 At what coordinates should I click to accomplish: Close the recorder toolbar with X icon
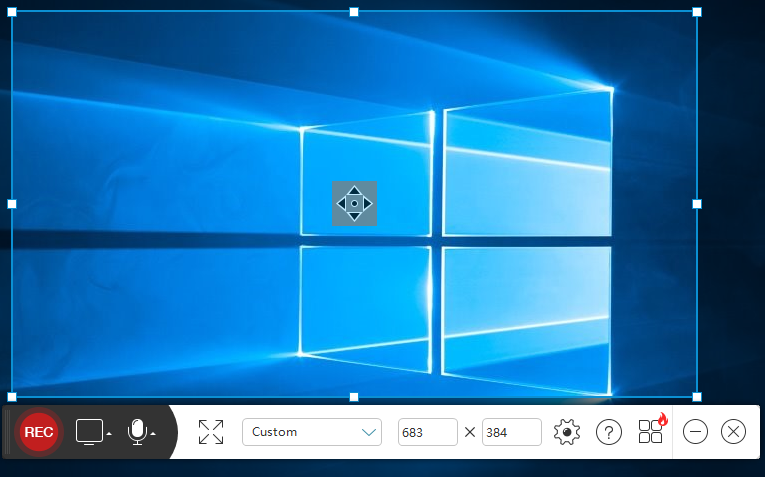tap(733, 432)
